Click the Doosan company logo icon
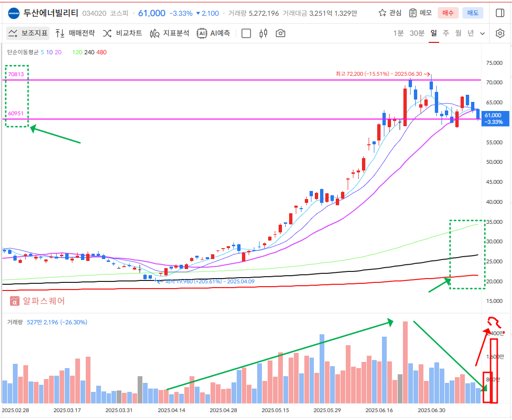Image resolution: width=512 pixels, height=420 pixels. 14,13
